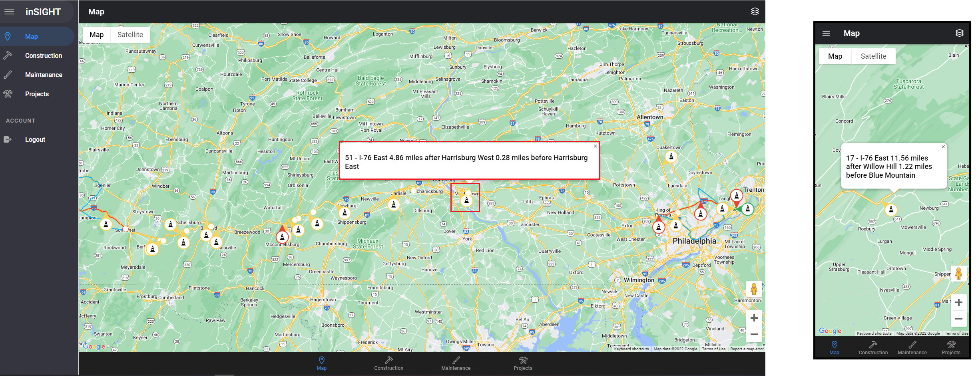Select Map in the left sidebar
This screenshot has width=980, height=381.
(x=37, y=36)
